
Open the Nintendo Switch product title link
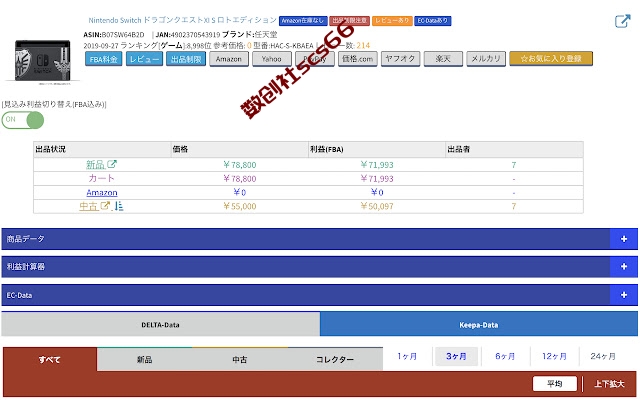tap(182, 20)
